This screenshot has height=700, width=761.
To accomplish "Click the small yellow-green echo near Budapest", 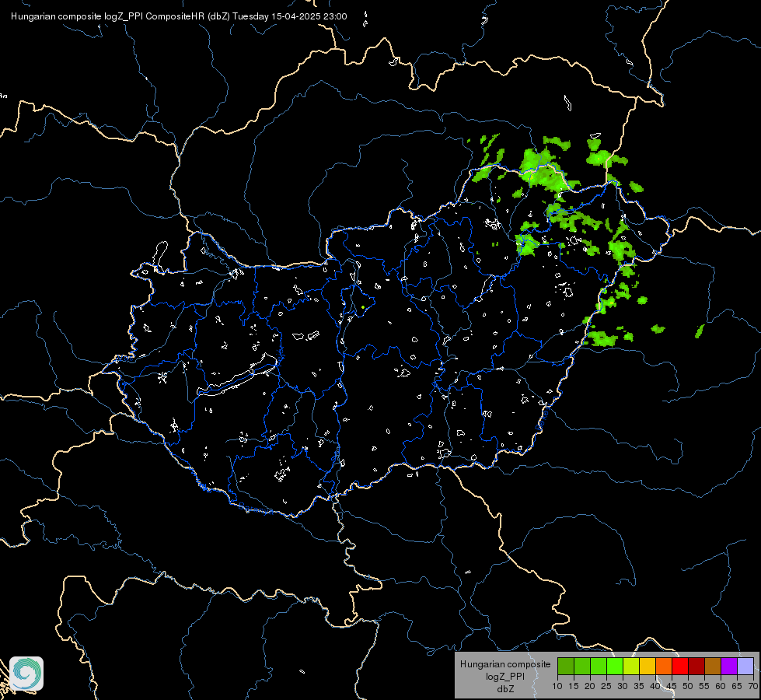I will (363, 307).
